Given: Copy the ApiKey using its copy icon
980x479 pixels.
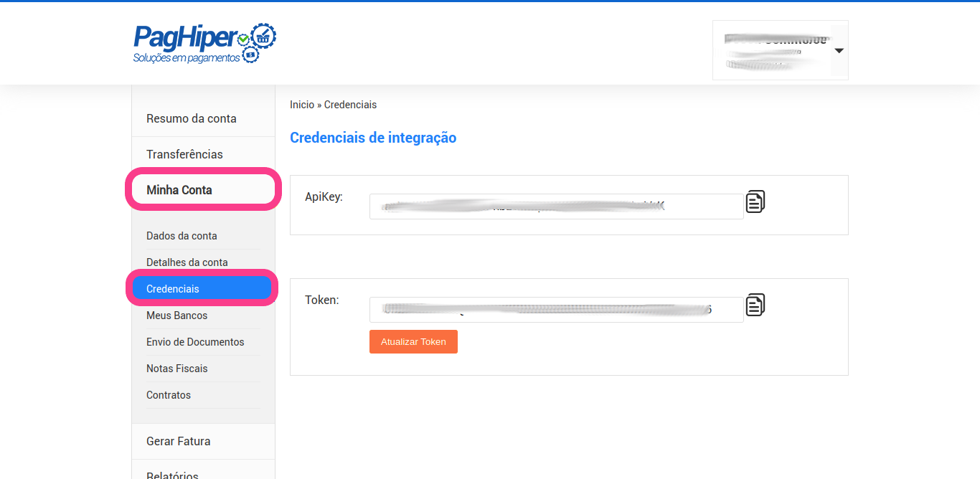Looking at the screenshot, I should point(755,201).
